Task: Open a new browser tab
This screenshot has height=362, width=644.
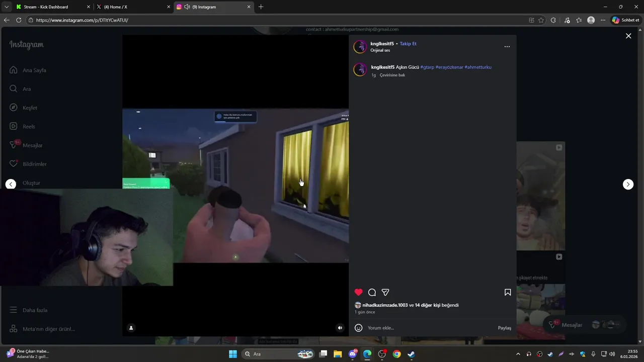Action: click(x=261, y=7)
